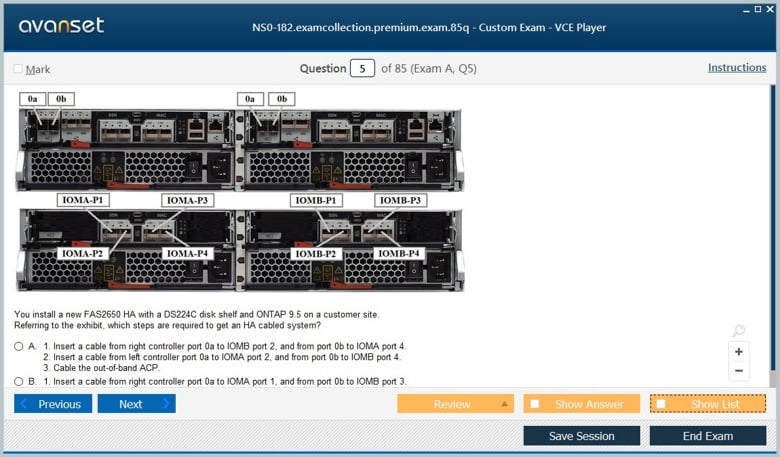Select answer option B radio button
The image size is (780, 457).
18,381
